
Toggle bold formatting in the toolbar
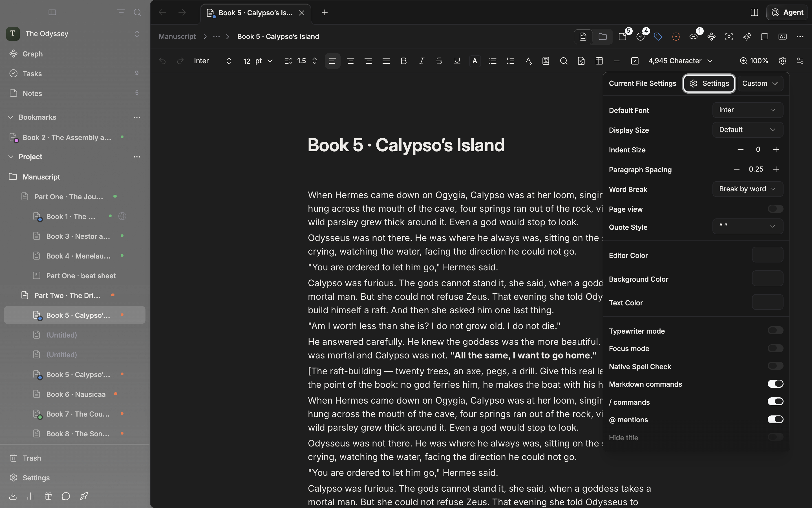coord(404,61)
